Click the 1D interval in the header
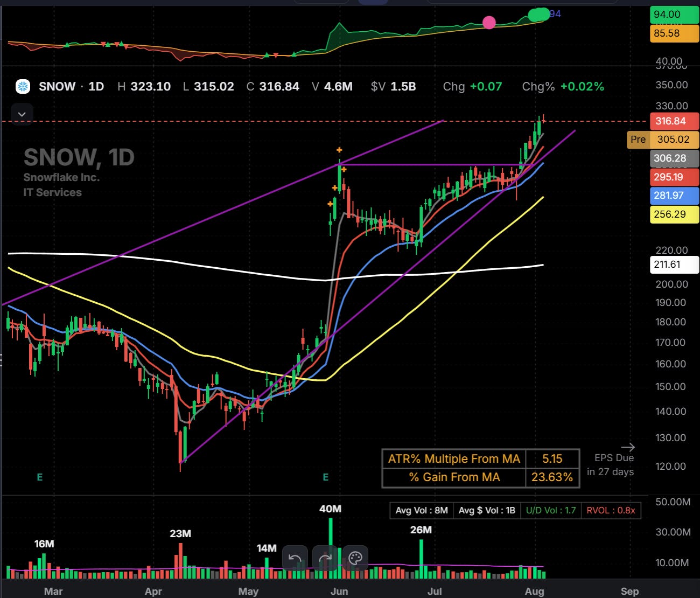 point(96,86)
